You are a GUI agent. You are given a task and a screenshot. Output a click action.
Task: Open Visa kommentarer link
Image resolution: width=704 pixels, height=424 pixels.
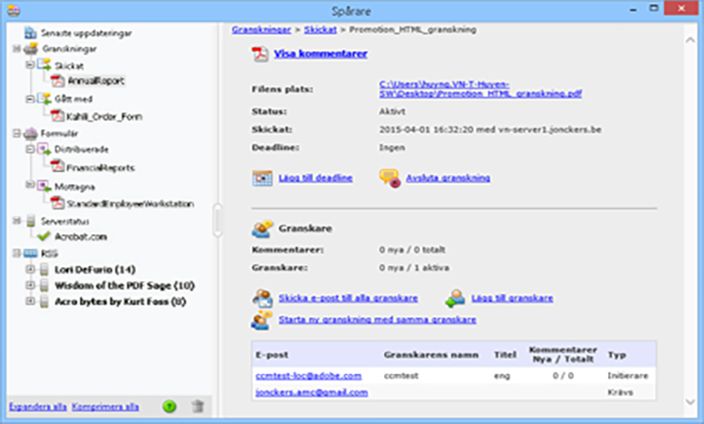pos(321,54)
